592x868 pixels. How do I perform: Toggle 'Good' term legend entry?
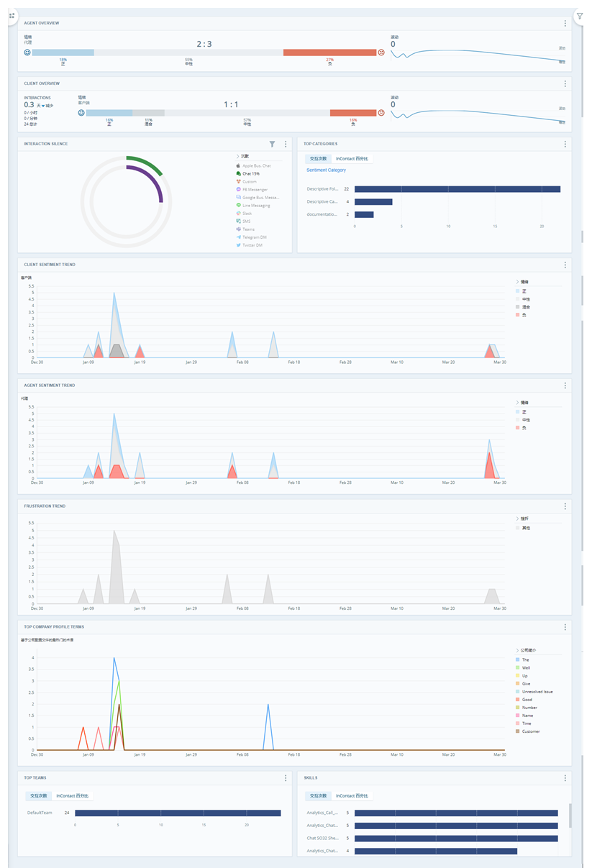(x=524, y=699)
